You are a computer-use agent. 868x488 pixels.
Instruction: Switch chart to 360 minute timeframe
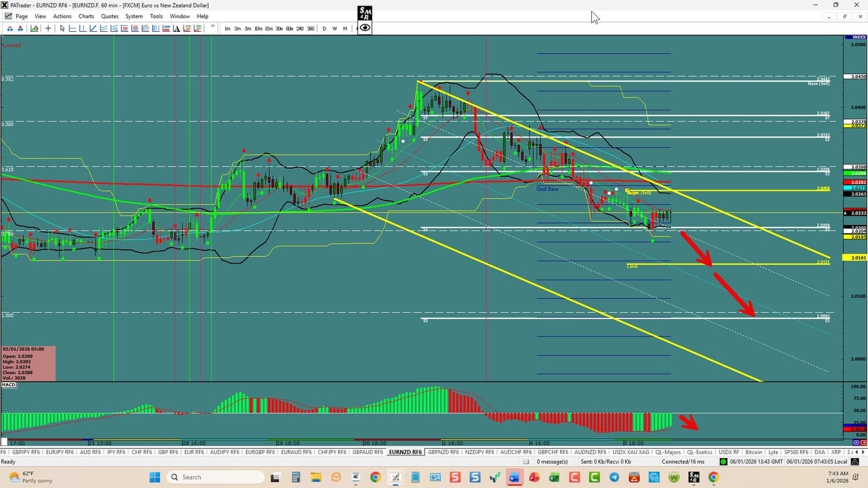tap(311, 28)
